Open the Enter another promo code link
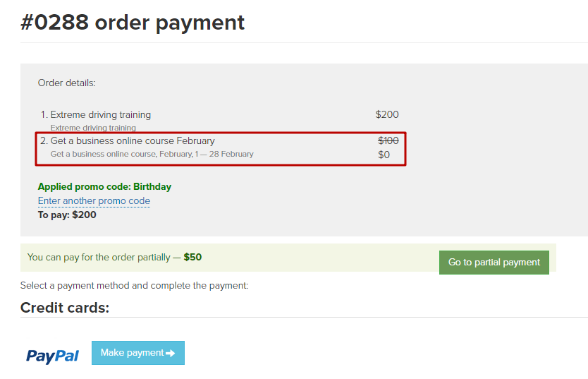The image size is (588, 379). [x=94, y=201]
